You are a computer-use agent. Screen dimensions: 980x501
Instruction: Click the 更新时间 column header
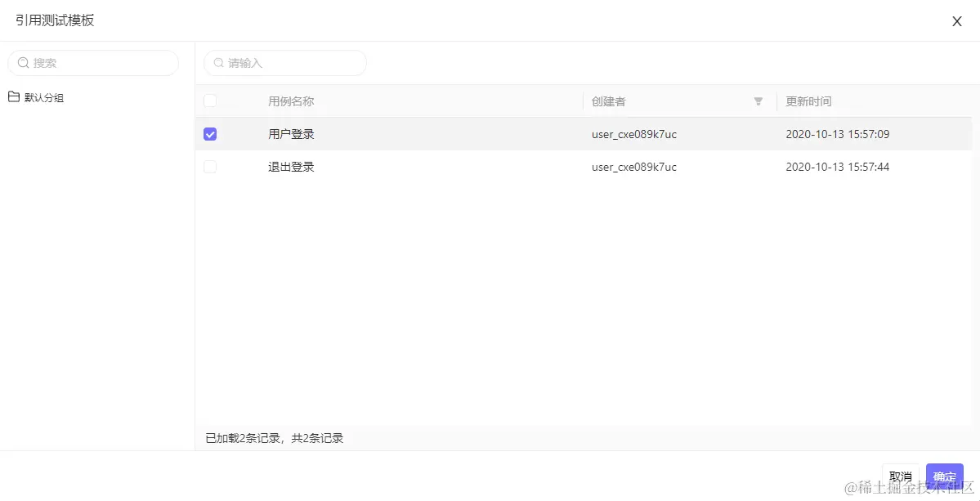[x=808, y=101]
